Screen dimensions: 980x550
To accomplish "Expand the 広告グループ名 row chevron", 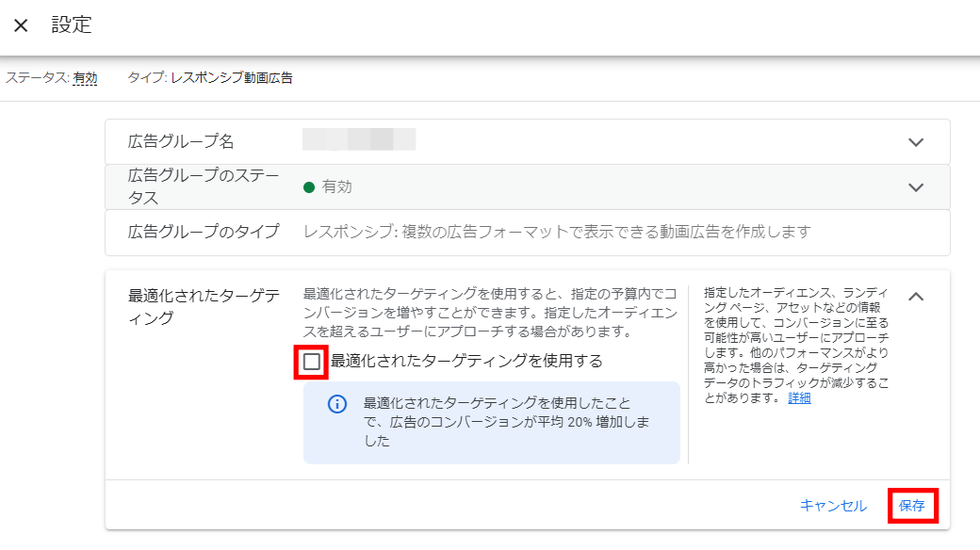I will click(x=915, y=142).
